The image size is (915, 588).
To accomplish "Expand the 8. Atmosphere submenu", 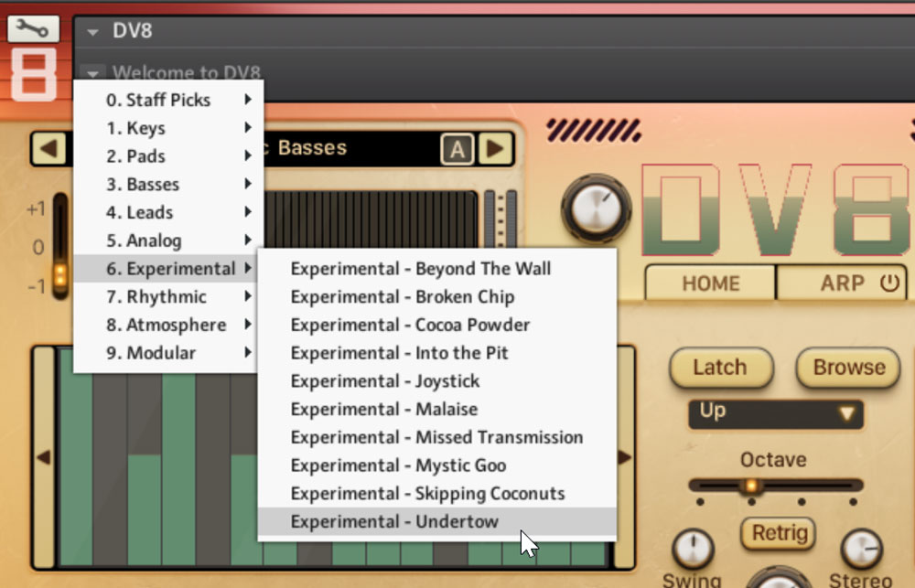I will pyautogui.click(x=165, y=325).
